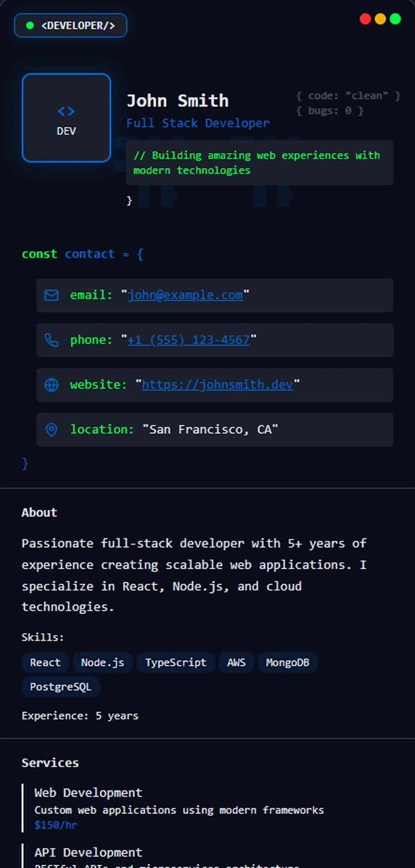This screenshot has width=415, height=868.
Task: Click the DEV code brackets avatar
Action: pyautogui.click(x=66, y=118)
